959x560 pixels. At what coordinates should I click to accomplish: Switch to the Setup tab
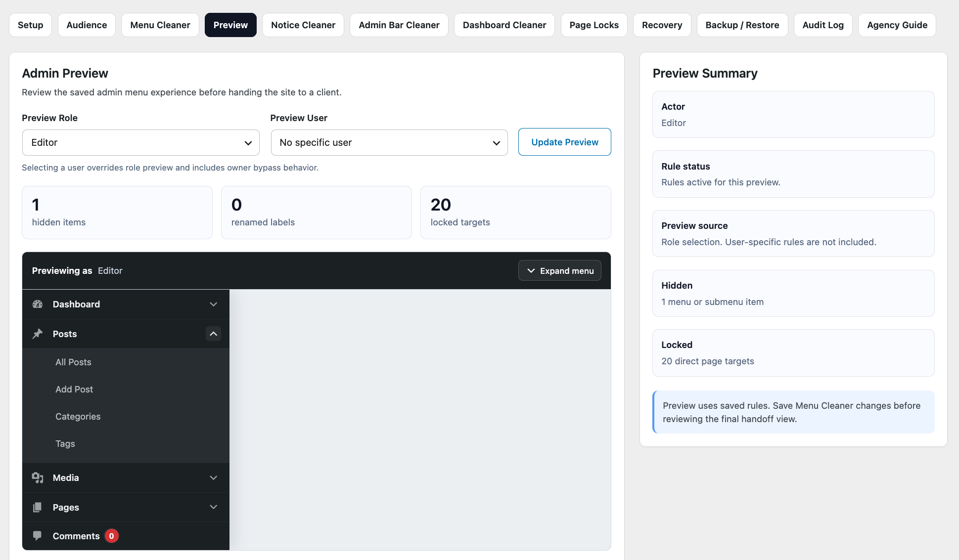pyautogui.click(x=30, y=25)
